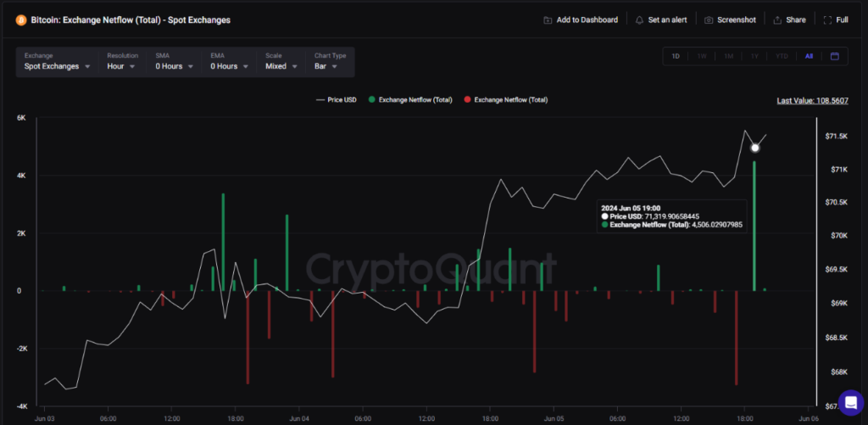Click the Jun 03 x-axis label

click(x=45, y=418)
